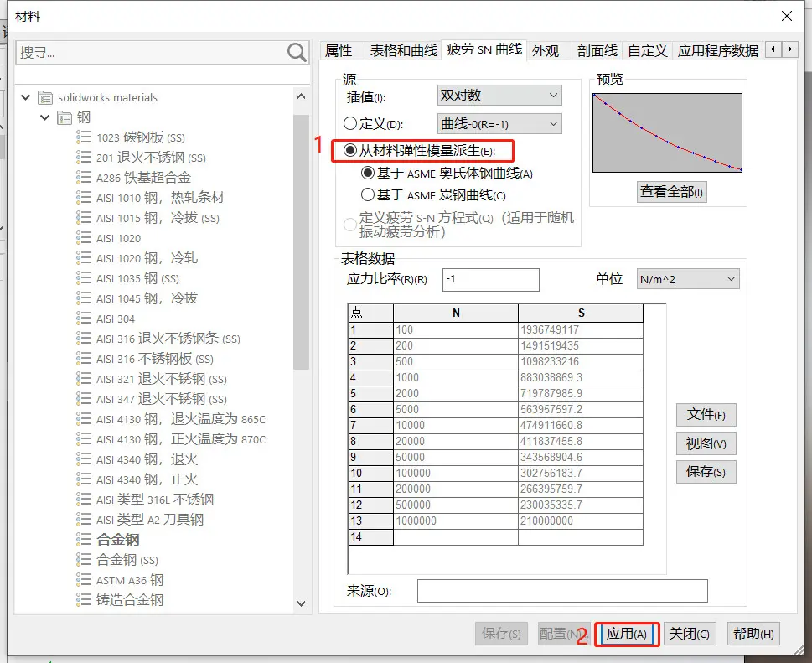
Task: Click the 应力比率 input field
Action: (x=491, y=280)
